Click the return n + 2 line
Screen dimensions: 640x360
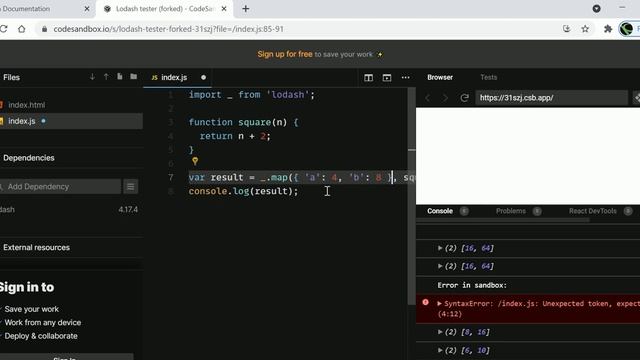pos(235,136)
